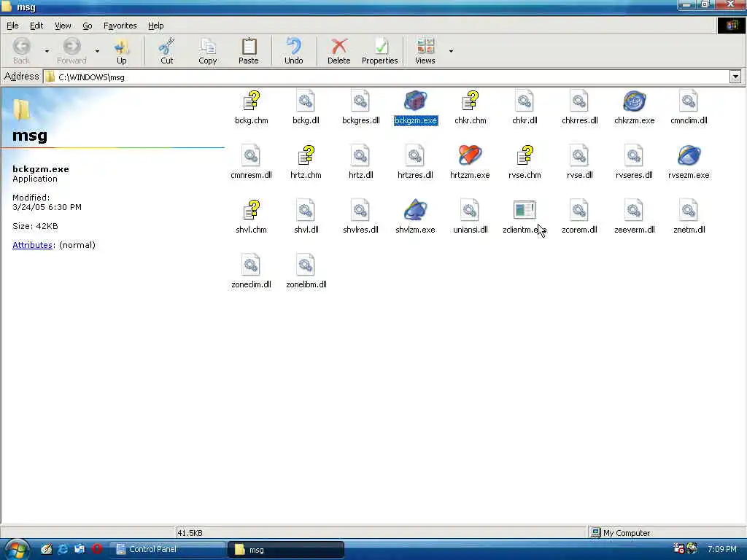
Task: Select the cmnresm.dll file
Action: click(252, 163)
